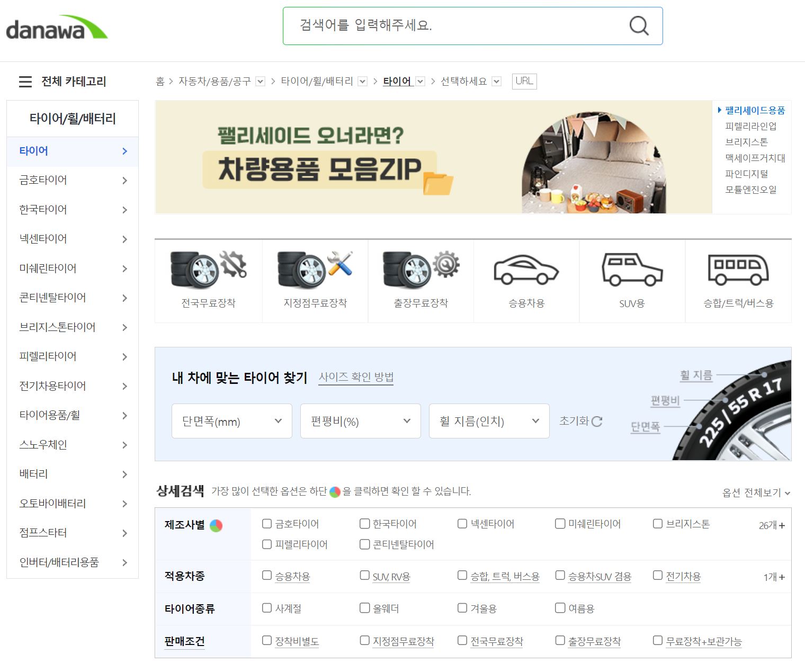Open 점프스타터 sidebar arrow

pos(124,533)
